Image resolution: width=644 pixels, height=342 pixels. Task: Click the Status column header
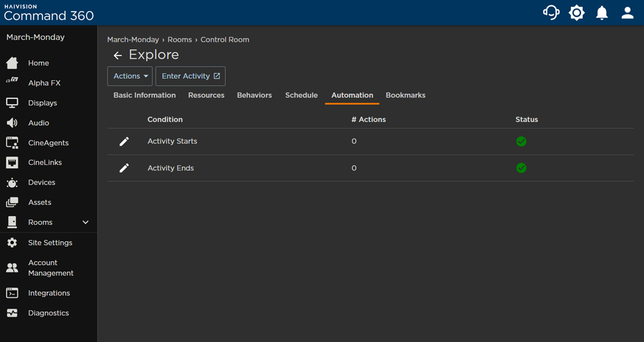coord(526,119)
